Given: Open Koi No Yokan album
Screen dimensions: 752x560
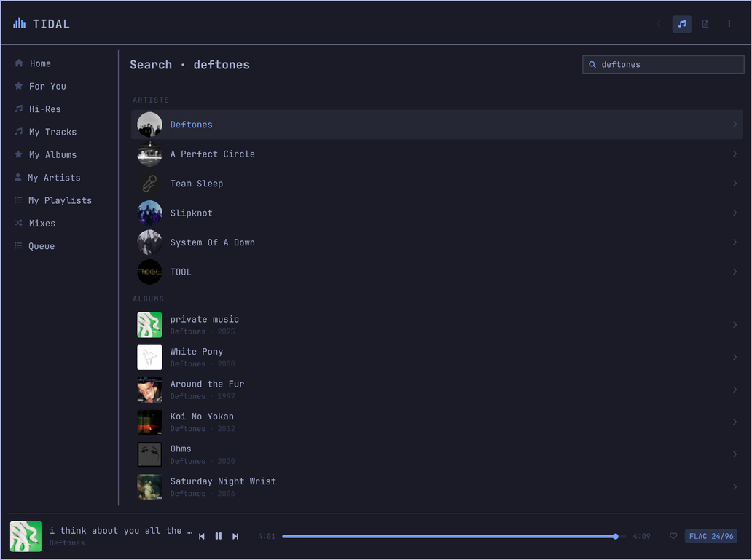Looking at the screenshot, I should [x=437, y=422].
